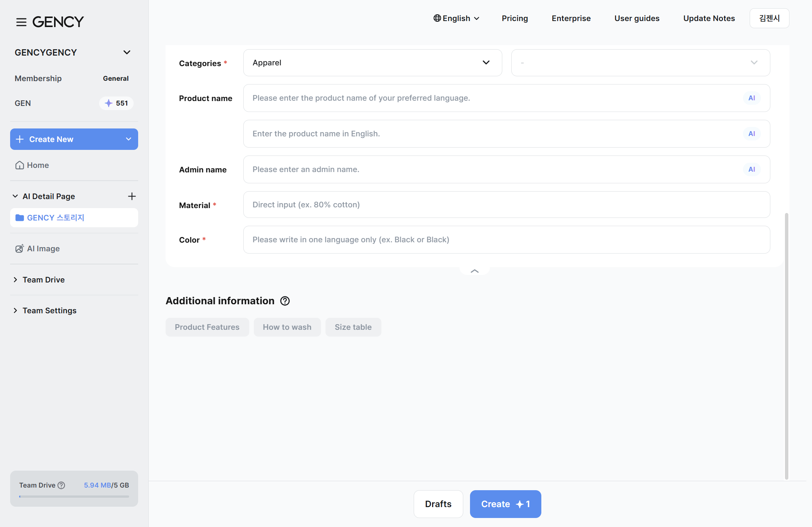812x527 pixels.
Task: Click the 김젠시 account button
Action: click(769, 18)
